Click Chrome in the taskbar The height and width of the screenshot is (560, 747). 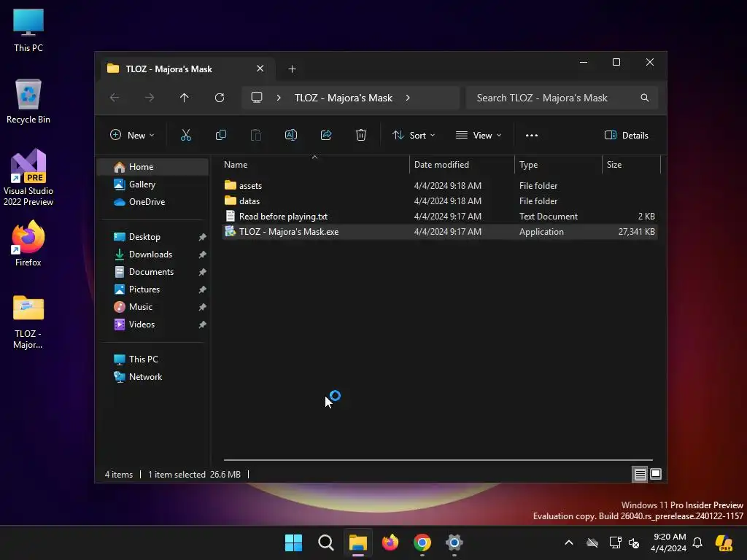point(422,542)
